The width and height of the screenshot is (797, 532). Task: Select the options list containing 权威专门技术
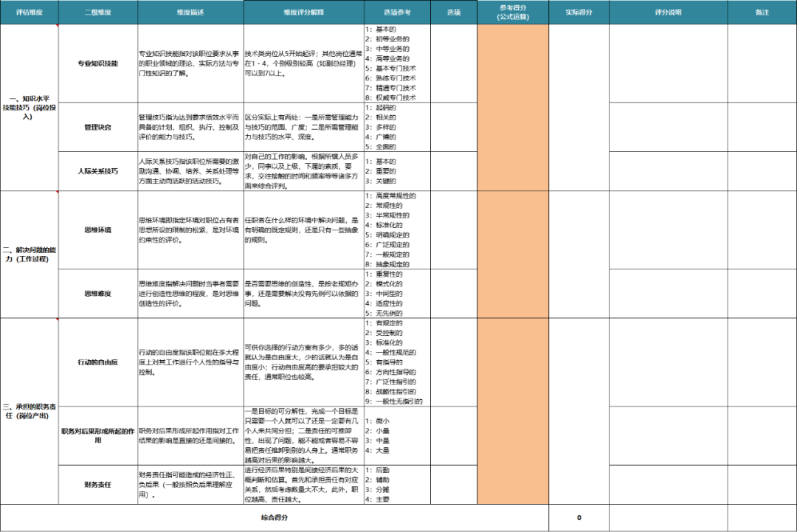(397, 63)
